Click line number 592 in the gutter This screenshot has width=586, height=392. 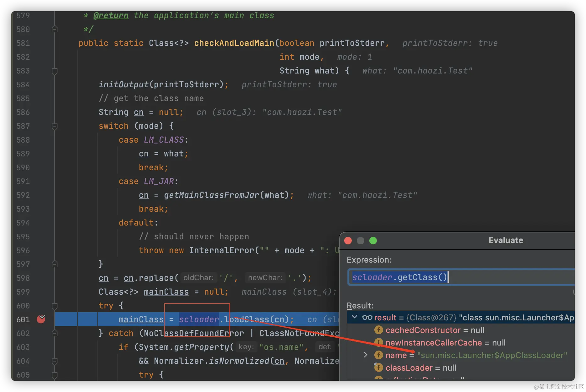[x=23, y=195]
